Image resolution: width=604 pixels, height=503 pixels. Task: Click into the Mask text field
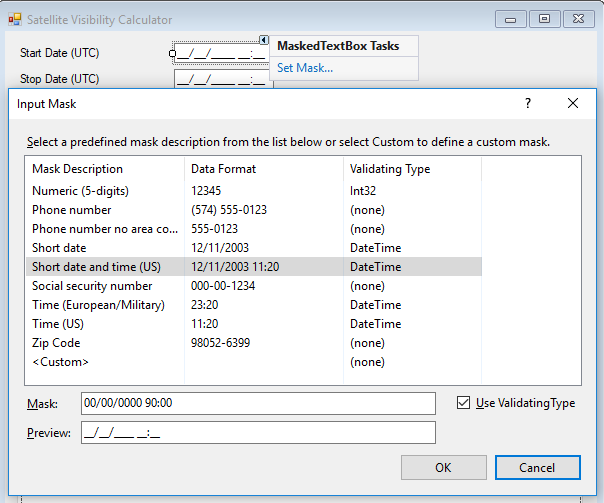[x=258, y=403]
